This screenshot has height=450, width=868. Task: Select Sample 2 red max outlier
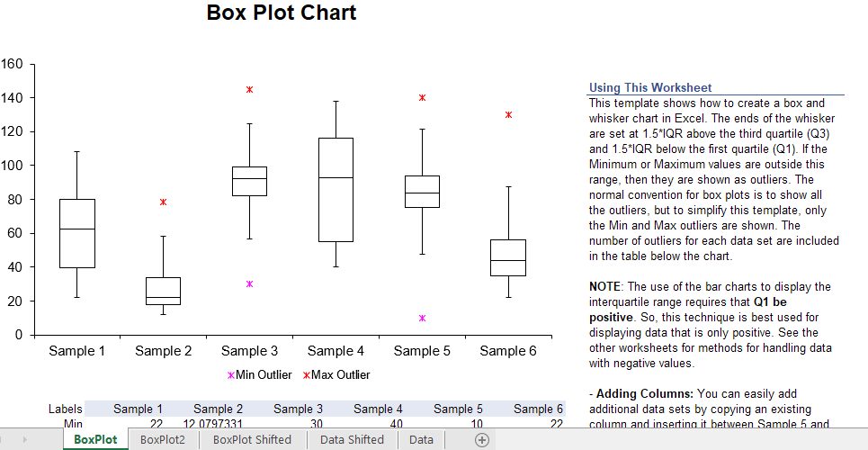pyautogui.click(x=164, y=202)
